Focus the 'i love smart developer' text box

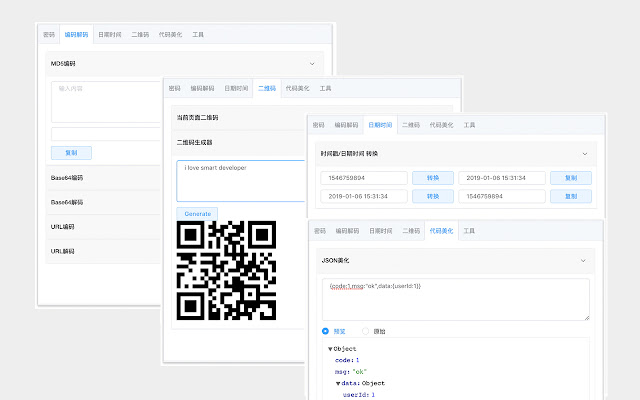(x=241, y=181)
